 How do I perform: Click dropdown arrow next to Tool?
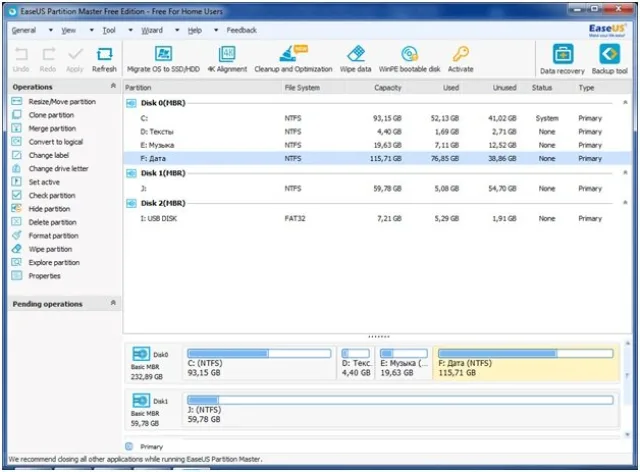click(x=130, y=30)
